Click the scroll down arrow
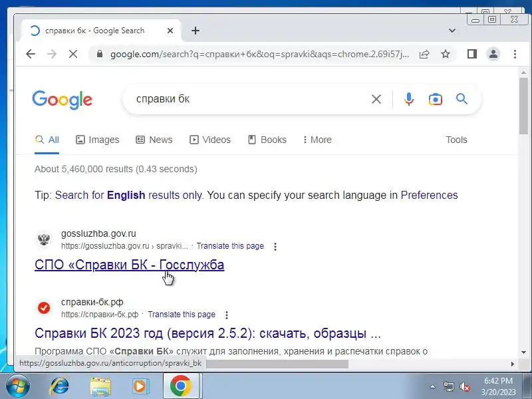This screenshot has height=399, width=532. [523, 352]
